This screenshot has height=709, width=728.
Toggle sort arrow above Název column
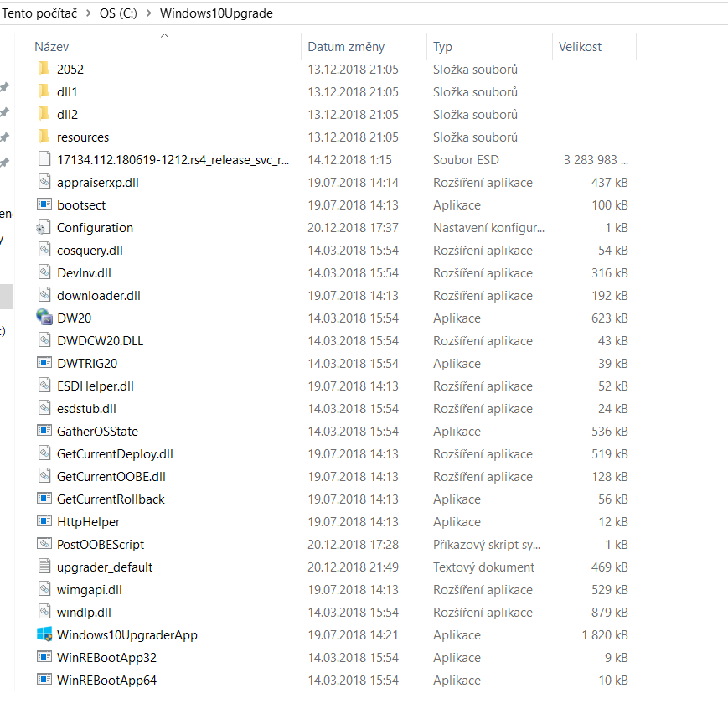pyautogui.click(x=164, y=35)
